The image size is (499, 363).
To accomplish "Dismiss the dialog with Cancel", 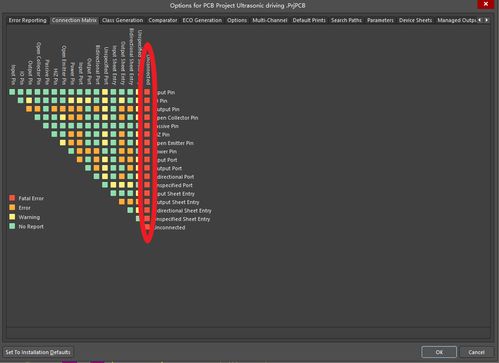I will point(476,352).
